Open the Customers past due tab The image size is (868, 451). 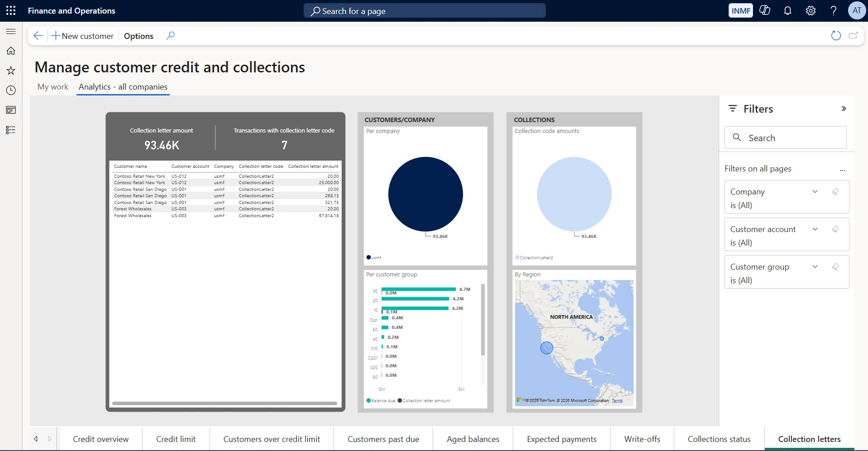[383, 439]
